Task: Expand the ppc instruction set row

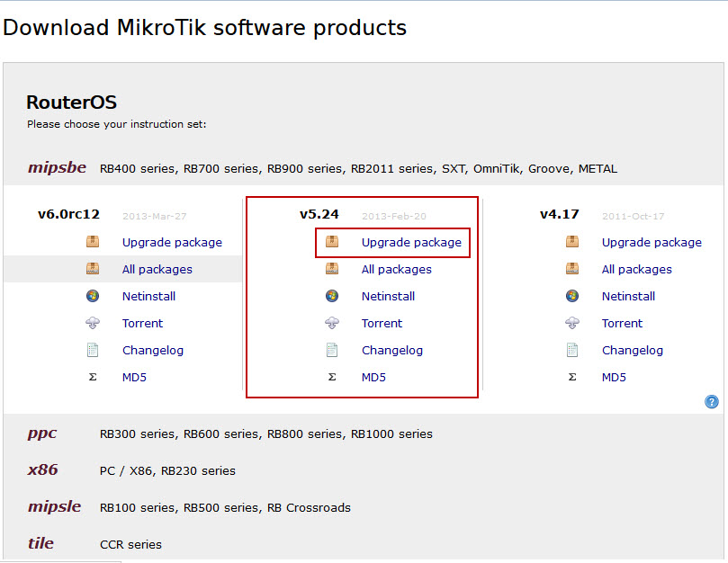Action: 42,433
